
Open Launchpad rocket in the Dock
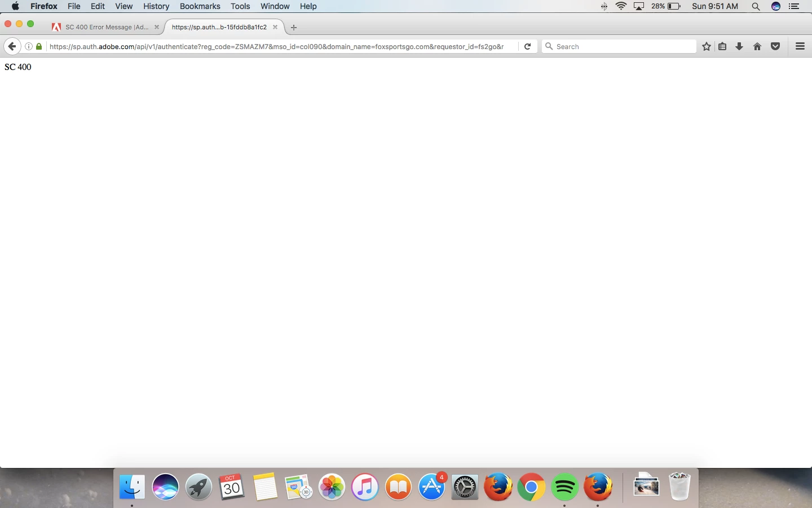198,487
